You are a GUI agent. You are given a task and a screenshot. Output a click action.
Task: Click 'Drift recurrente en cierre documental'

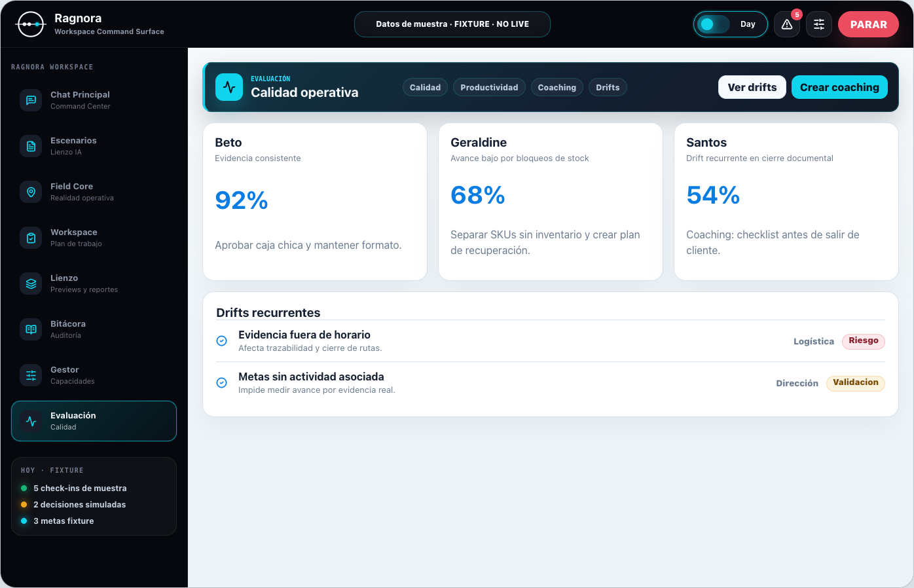click(759, 158)
